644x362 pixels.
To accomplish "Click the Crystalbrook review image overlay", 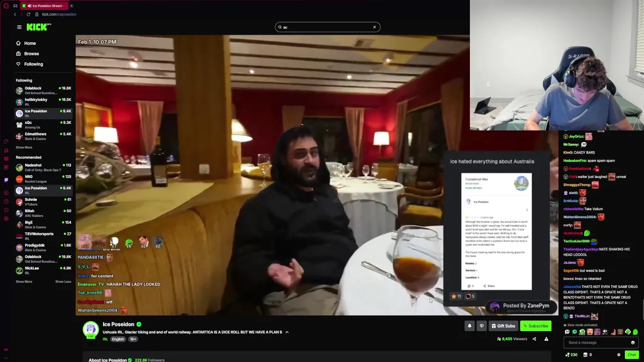I will [x=496, y=231].
